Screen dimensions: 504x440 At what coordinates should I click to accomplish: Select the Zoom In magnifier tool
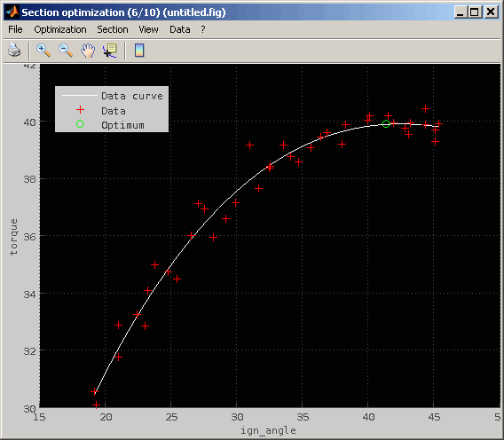pos(43,51)
